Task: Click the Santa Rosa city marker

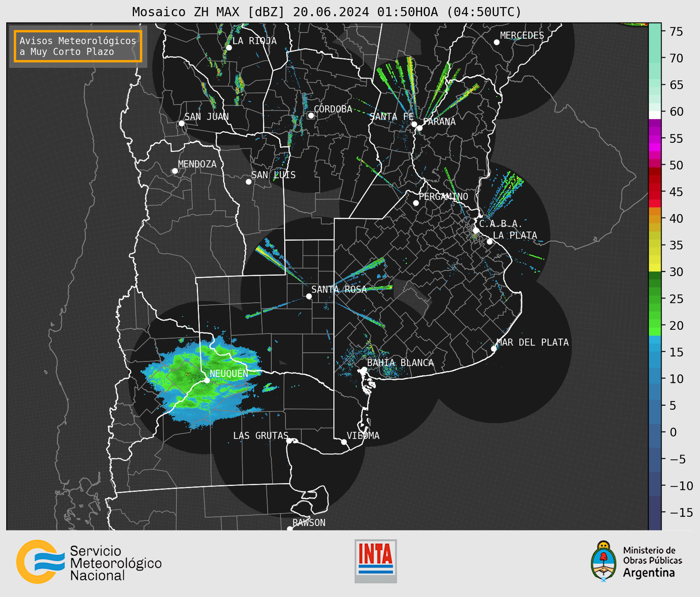Action: pos(309,296)
